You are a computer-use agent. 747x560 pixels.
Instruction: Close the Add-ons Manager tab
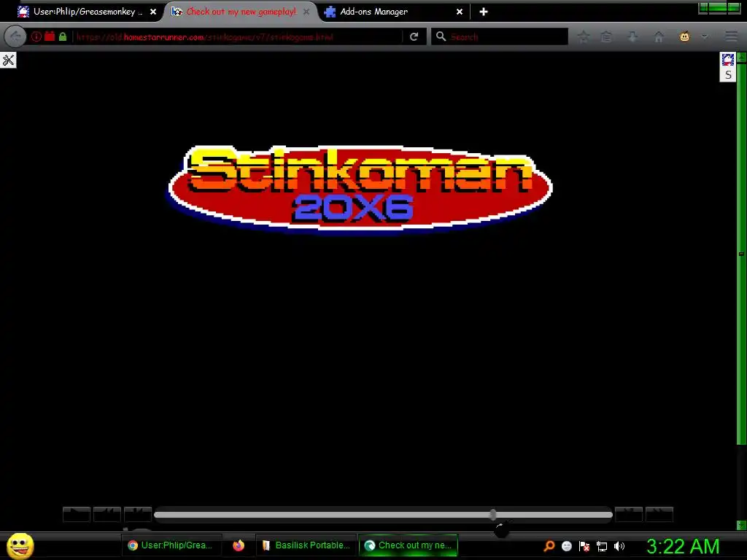tap(460, 12)
